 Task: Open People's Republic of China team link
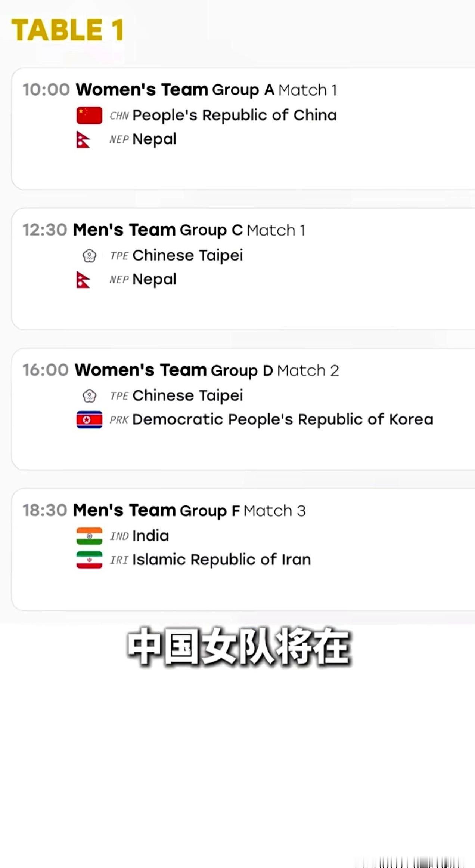(x=235, y=115)
